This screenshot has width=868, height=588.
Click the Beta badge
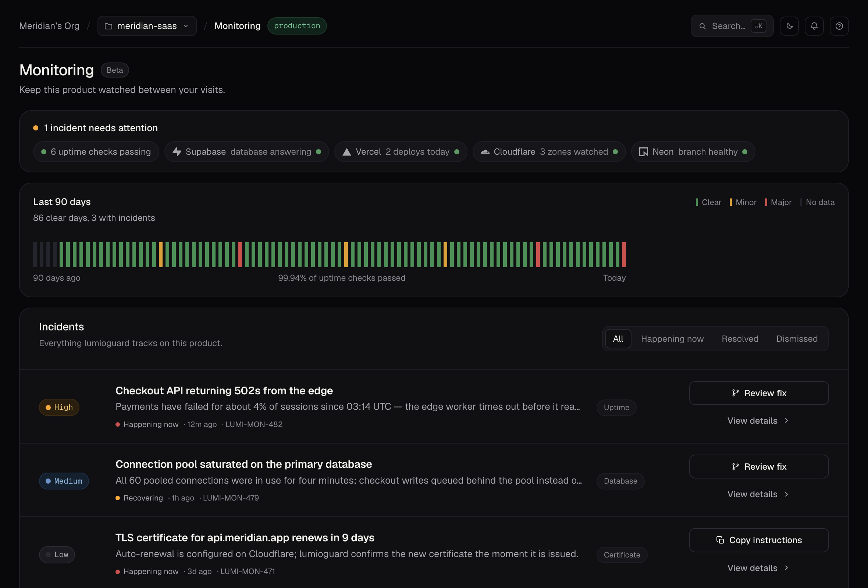tap(115, 70)
